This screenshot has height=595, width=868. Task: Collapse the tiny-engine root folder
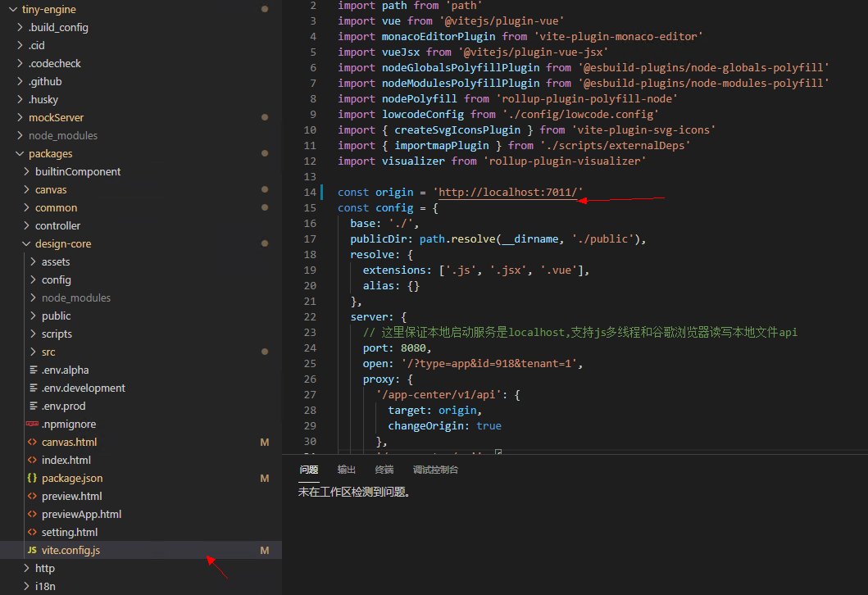(12, 10)
